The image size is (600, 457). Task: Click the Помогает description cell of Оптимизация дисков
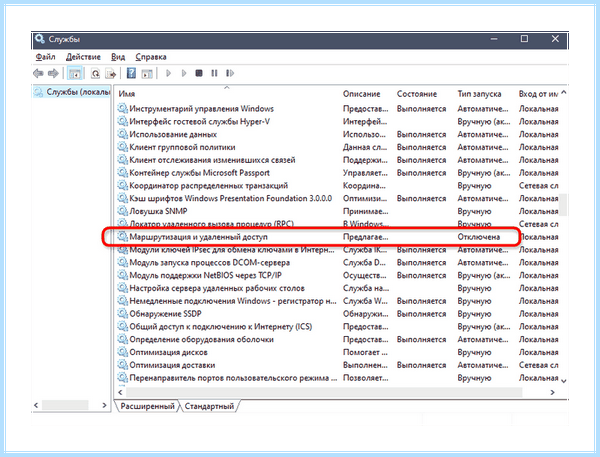365,352
